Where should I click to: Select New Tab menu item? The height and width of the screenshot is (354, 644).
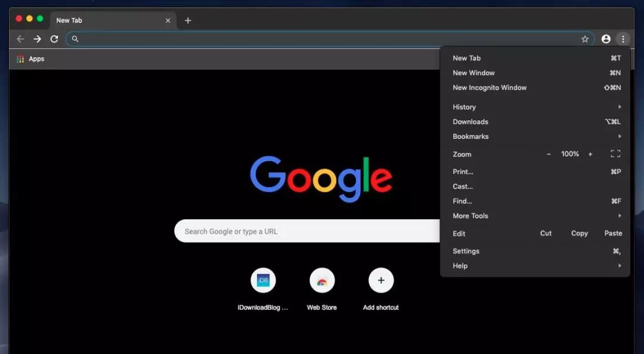pos(535,58)
